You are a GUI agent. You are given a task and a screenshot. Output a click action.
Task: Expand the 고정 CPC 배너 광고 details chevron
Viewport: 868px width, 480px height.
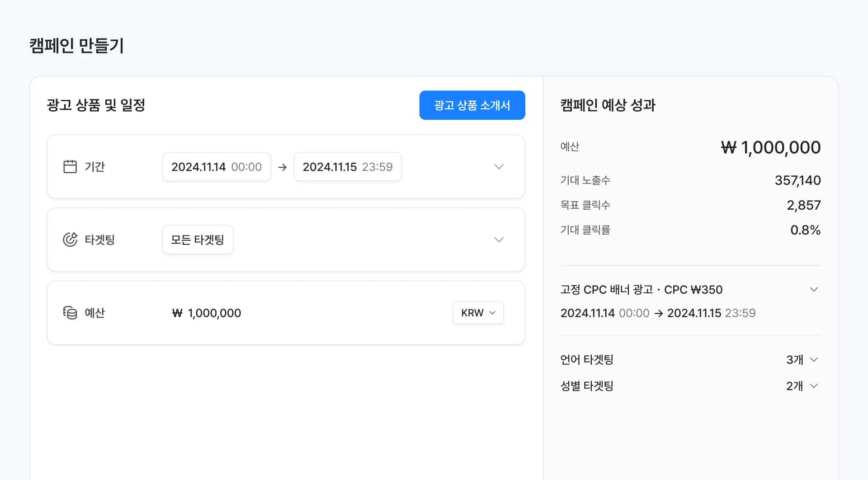814,289
